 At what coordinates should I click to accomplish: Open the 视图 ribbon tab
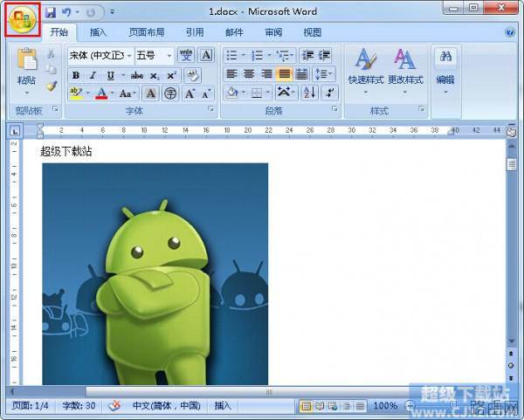(313, 32)
